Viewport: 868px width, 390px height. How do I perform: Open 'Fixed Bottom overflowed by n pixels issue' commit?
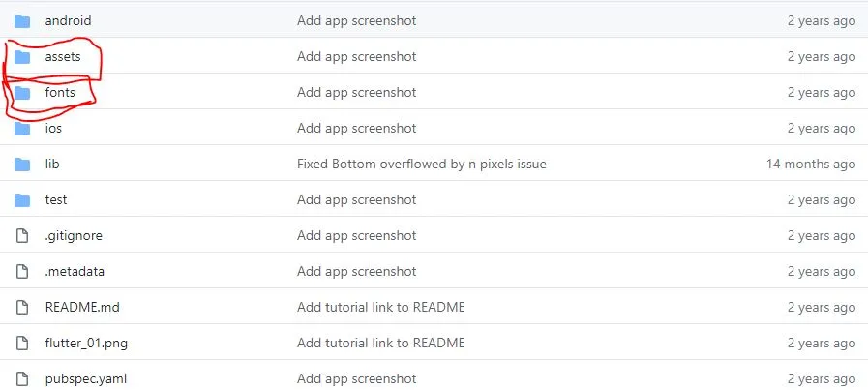tap(421, 164)
